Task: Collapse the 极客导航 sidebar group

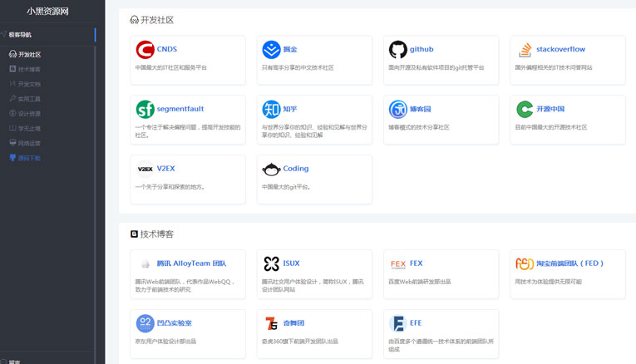Action: pyautogui.click(x=20, y=35)
